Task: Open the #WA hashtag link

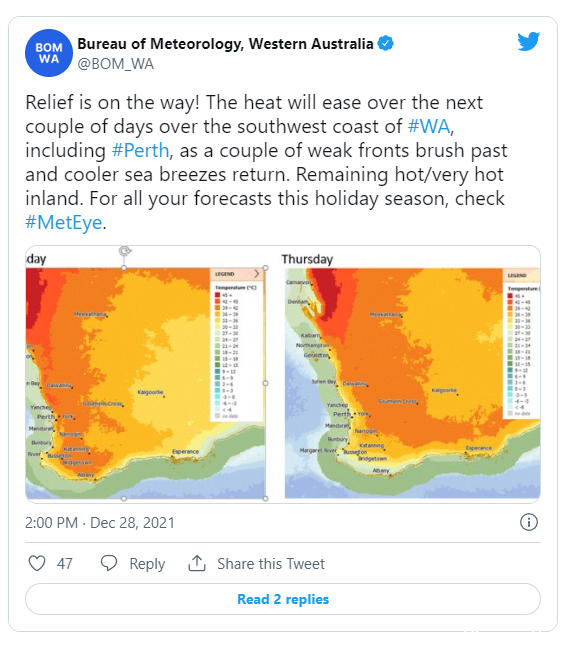Action: [429, 126]
